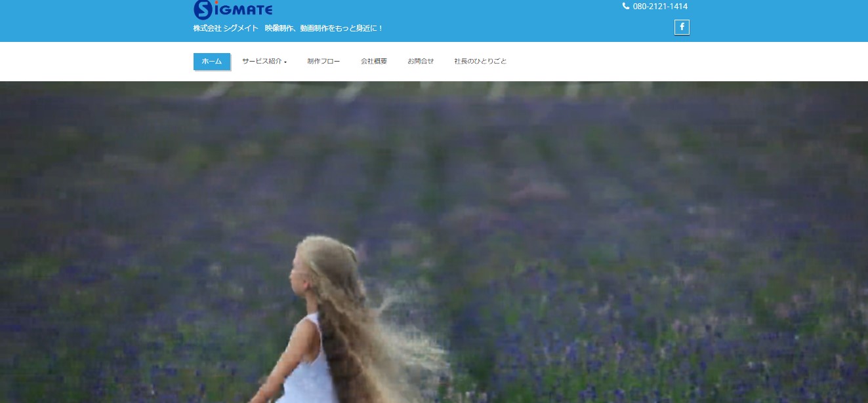Viewport: 868px width, 403px height.
Task: Click the phone number 080-2121-1414
Action: point(660,6)
